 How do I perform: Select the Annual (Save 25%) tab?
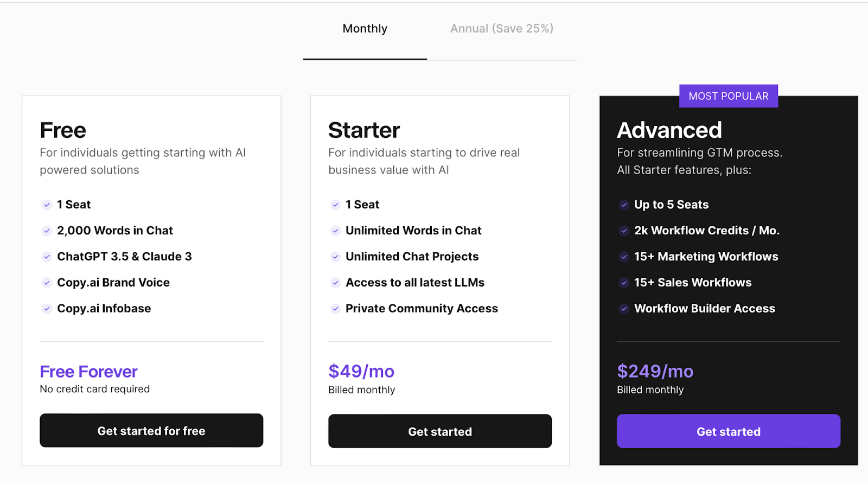[501, 29]
